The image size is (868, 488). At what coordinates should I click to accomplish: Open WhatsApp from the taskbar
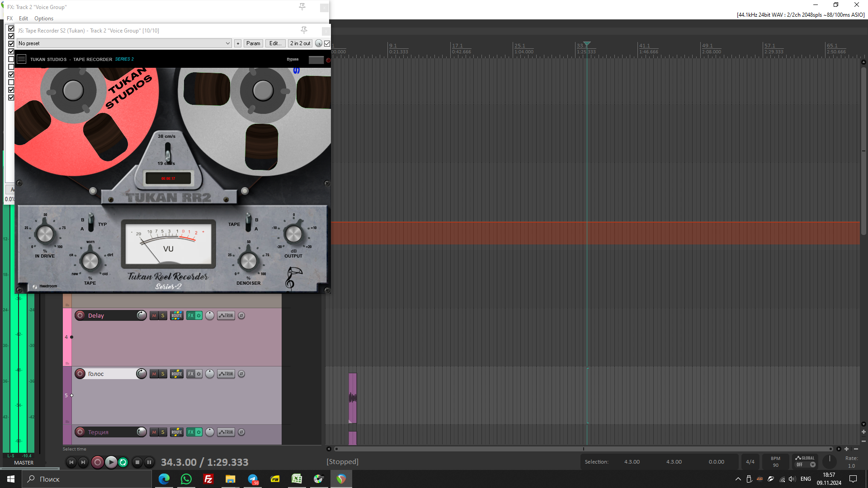click(x=186, y=479)
